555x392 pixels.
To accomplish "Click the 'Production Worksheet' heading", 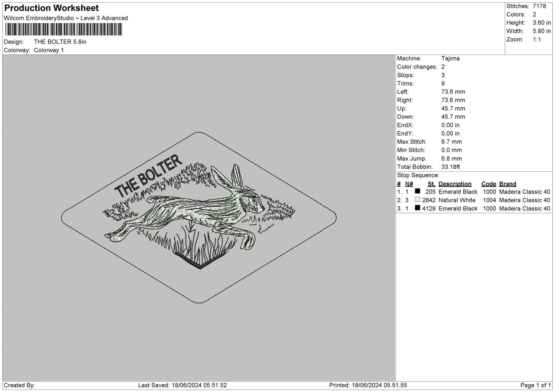I will tap(51, 8).
